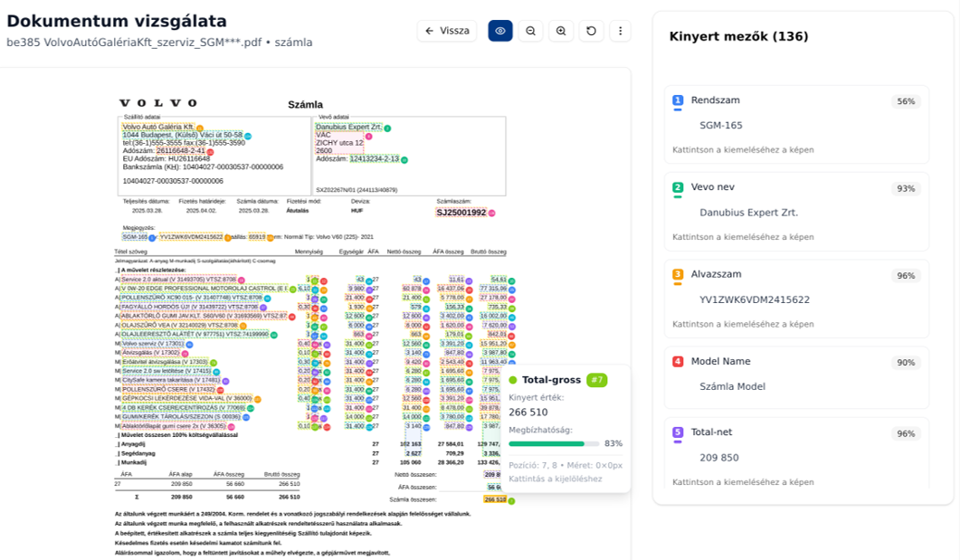Viewport: 960px width, 560px height.
Task: Click the purple number 5 badge for Total-net
Action: click(678, 432)
